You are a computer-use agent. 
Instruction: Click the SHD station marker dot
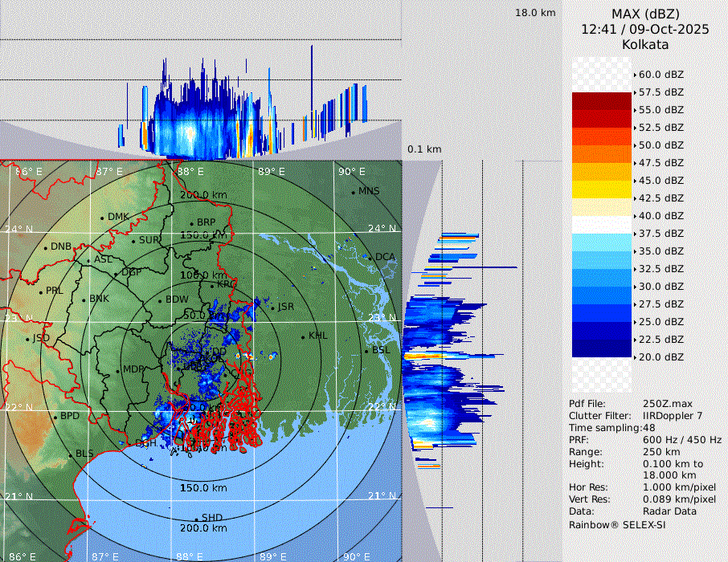(x=196, y=518)
